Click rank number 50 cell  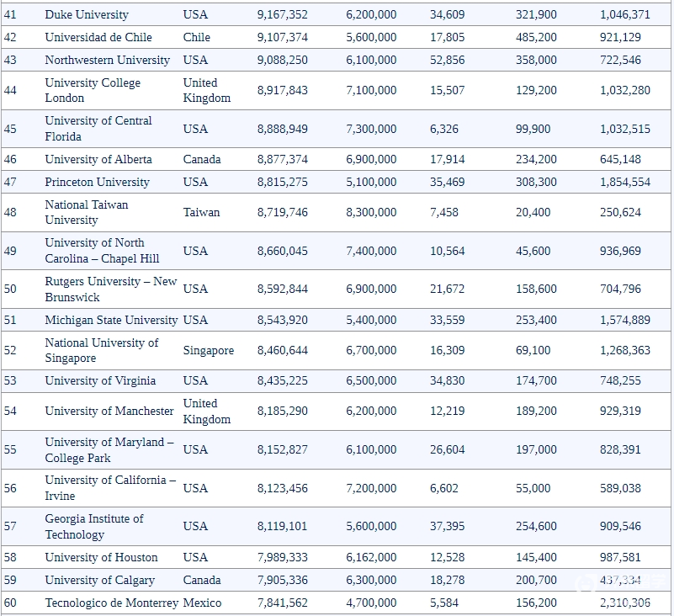click(x=10, y=289)
